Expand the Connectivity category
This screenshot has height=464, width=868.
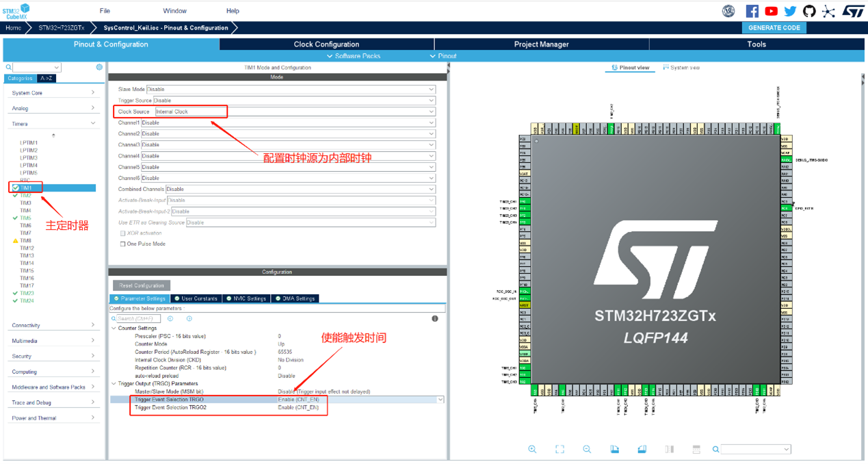tap(53, 325)
